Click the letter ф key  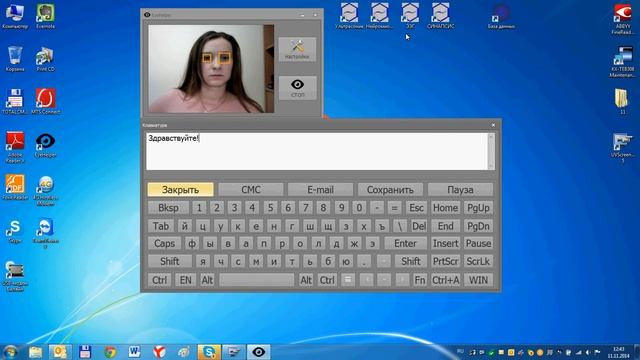[192, 244]
